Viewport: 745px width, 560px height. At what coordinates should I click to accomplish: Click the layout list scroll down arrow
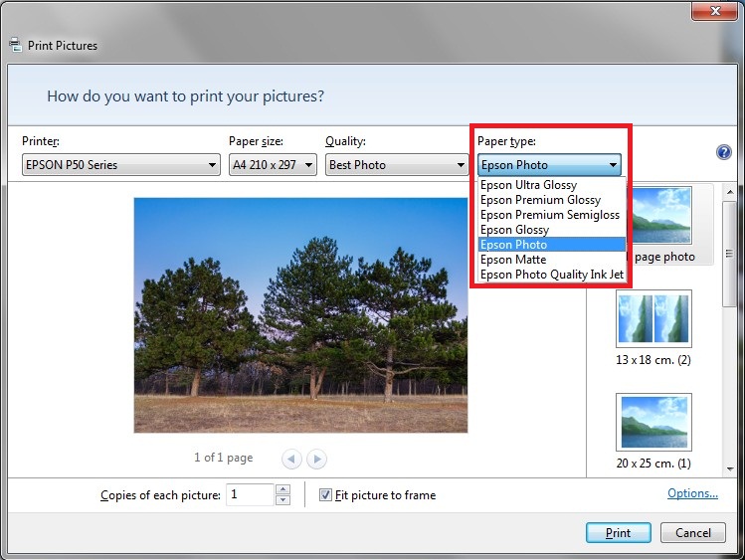tap(730, 469)
